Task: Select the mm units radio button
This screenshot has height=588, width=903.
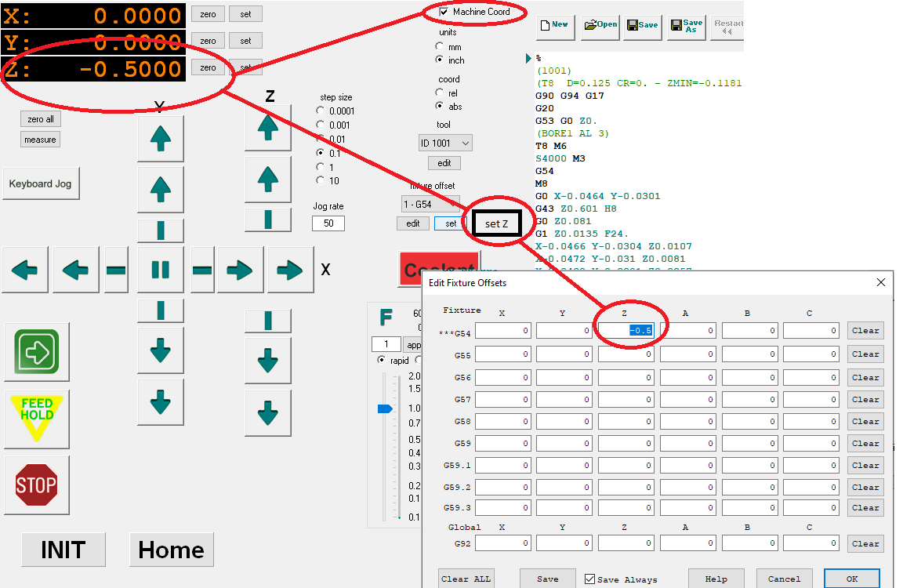Action: (441, 47)
